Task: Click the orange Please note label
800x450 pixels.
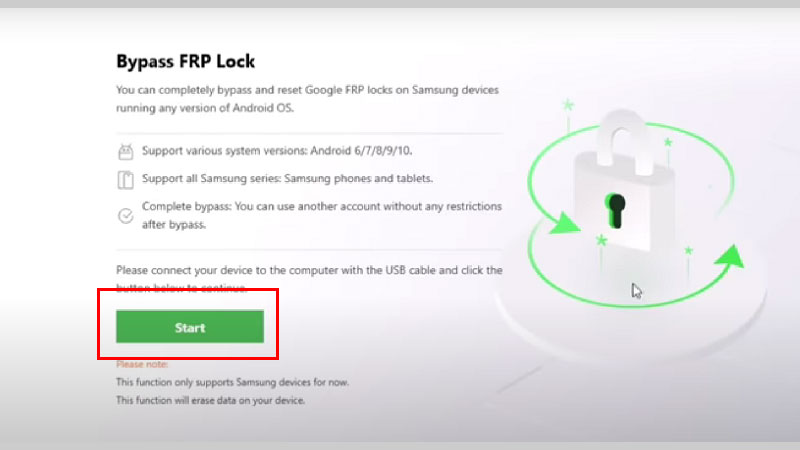Action: [x=142, y=364]
